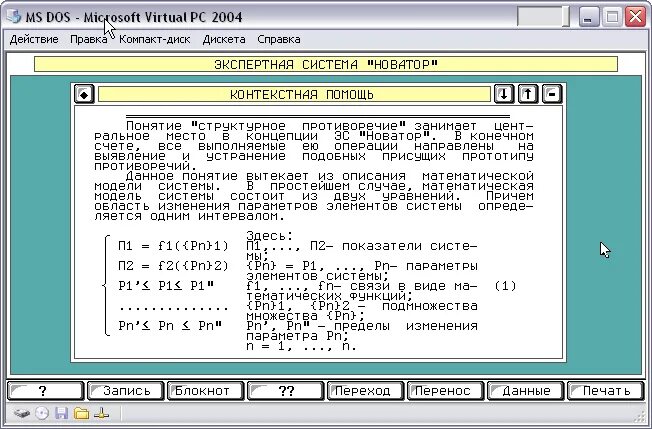Click the text "Здесь:" in help
Viewport: 652px width, 429px height.
[x=269, y=236]
